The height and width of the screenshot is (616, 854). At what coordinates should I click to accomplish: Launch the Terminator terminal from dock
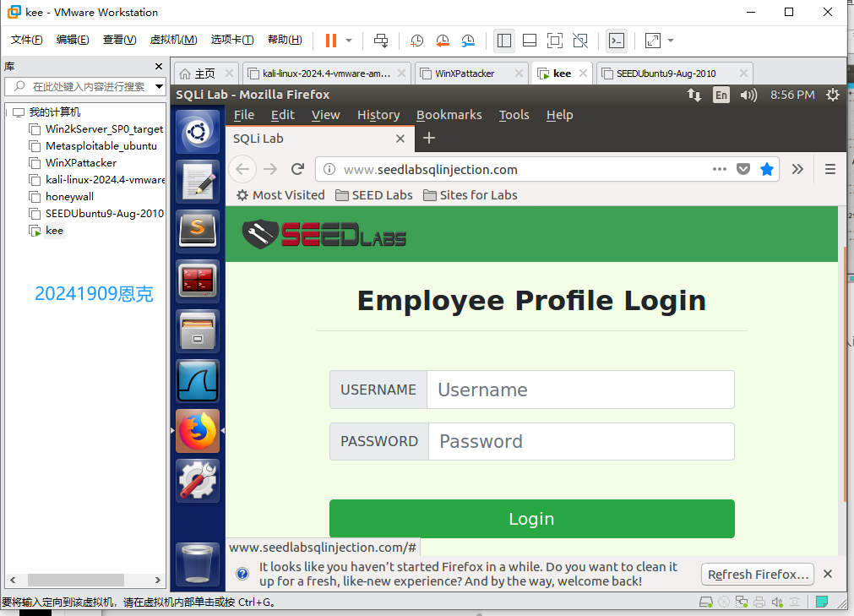[x=198, y=281]
